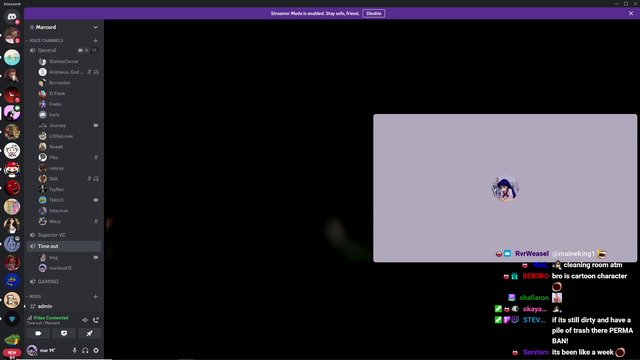Image resolution: width=640 pixels, height=360 pixels.
Task: Click the NEW badge in the server list
Action: (12, 352)
